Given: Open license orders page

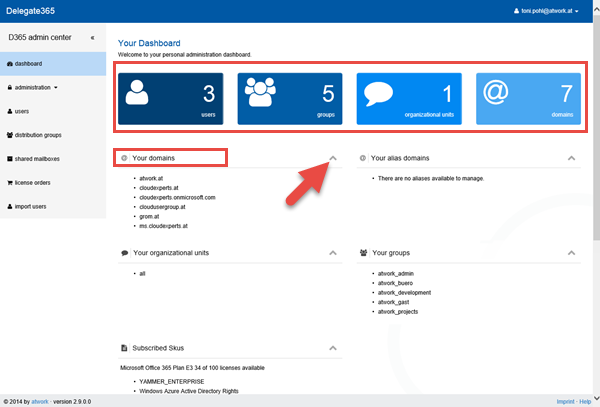Looking at the screenshot, I should [53, 182].
